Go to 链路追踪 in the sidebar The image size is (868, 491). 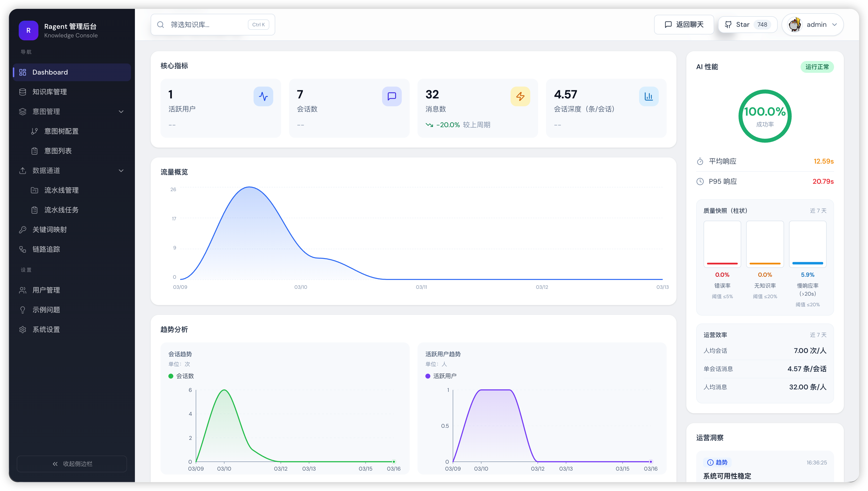click(x=46, y=249)
